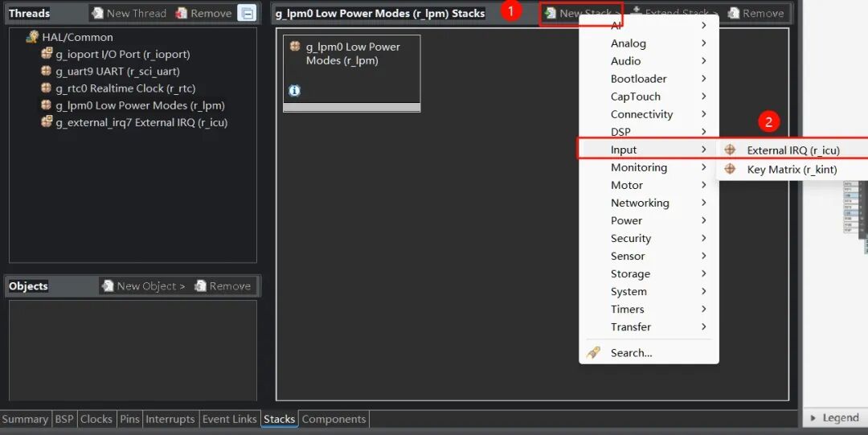
Task: Expand the Legend section
Action: (x=834, y=417)
